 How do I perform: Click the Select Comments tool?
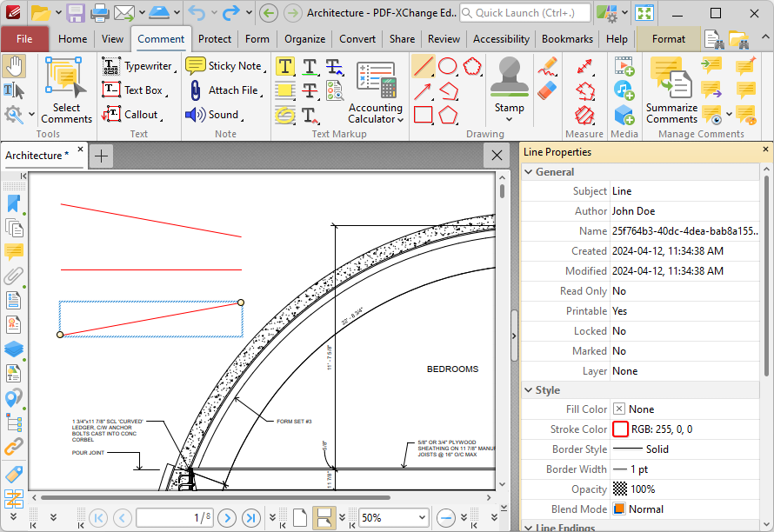(66, 90)
